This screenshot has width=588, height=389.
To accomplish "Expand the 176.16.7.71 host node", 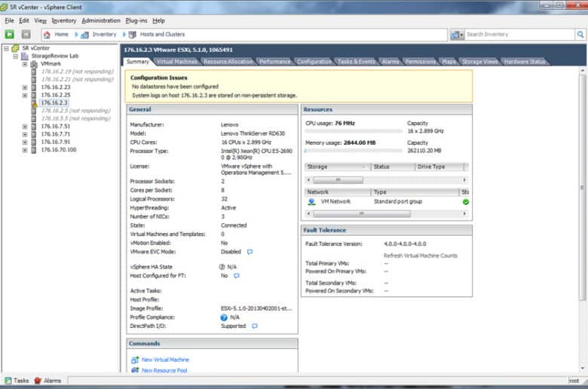I will coord(25,134).
